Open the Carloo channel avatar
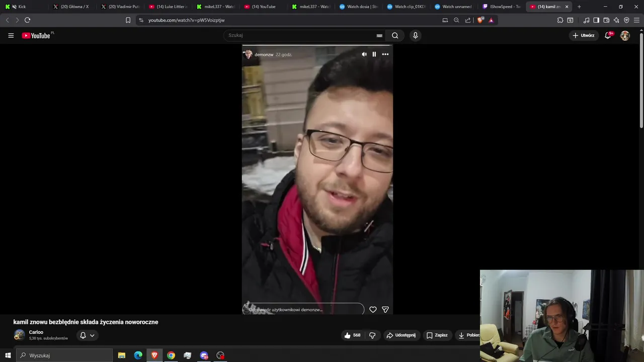Image resolution: width=644 pixels, height=362 pixels. pyautogui.click(x=19, y=335)
